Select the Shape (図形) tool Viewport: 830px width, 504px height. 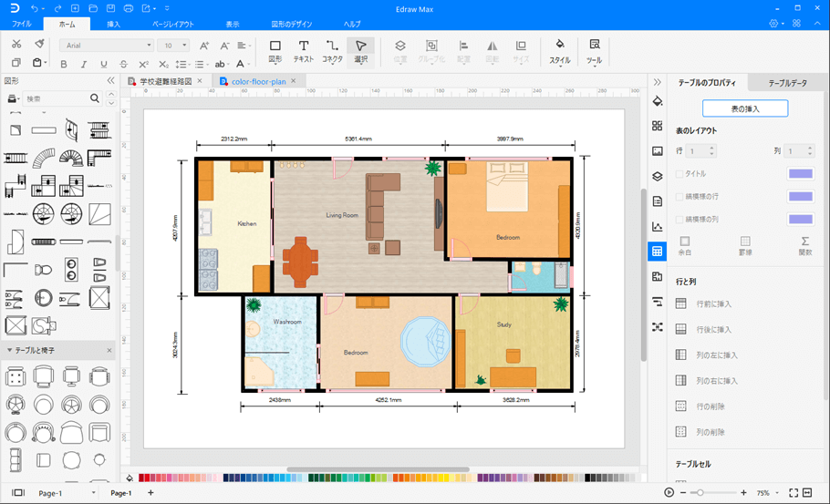coord(275,52)
